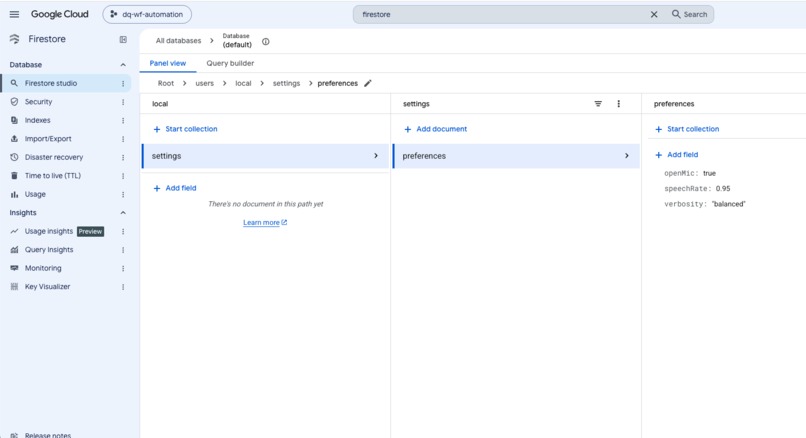The height and width of the screenshot is (438, 806).
Task: Click Add field under preferences panel
Action: coord(676,155)
